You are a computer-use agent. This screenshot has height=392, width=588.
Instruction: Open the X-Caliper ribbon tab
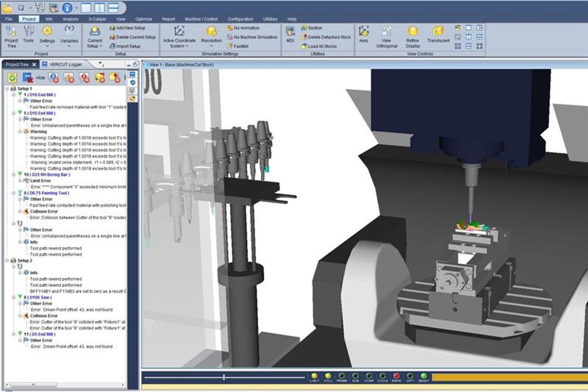pos(97,19)
